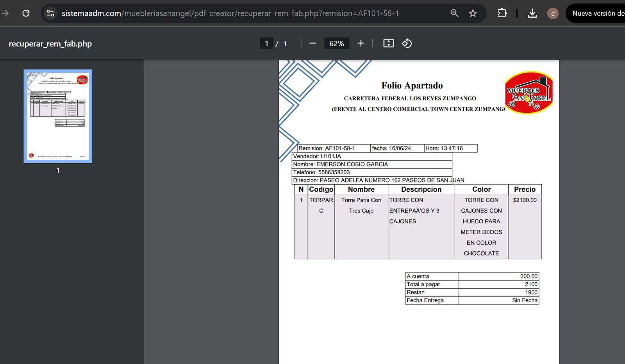Open the browser extensions puzzle icon
This screenshot has width=625, height=364.
(502, 13)
